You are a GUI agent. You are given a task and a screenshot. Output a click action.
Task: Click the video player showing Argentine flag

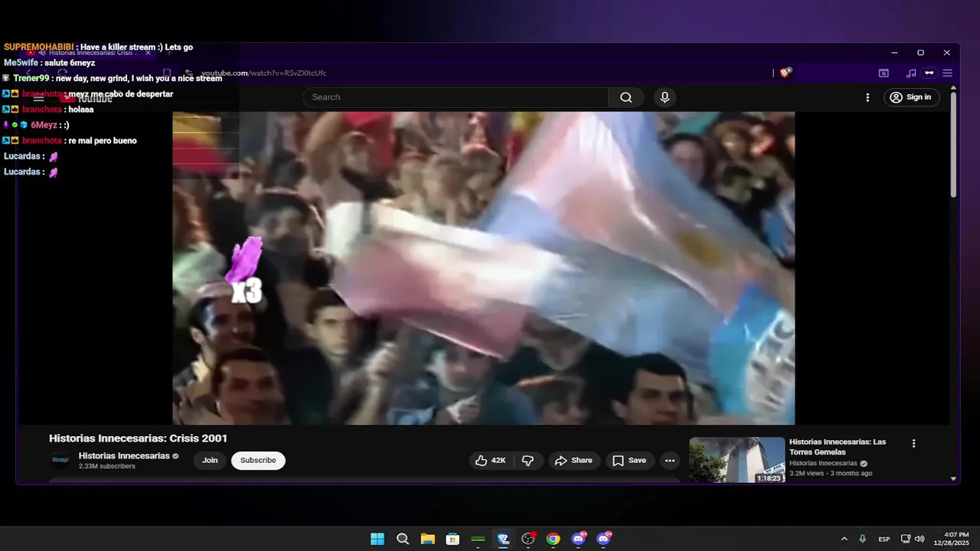(x=483, y=268)
